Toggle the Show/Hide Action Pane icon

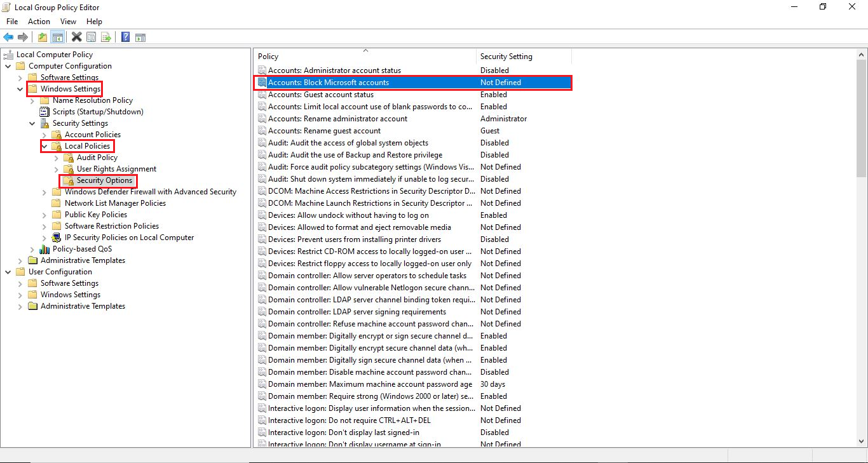pos(140,37)
